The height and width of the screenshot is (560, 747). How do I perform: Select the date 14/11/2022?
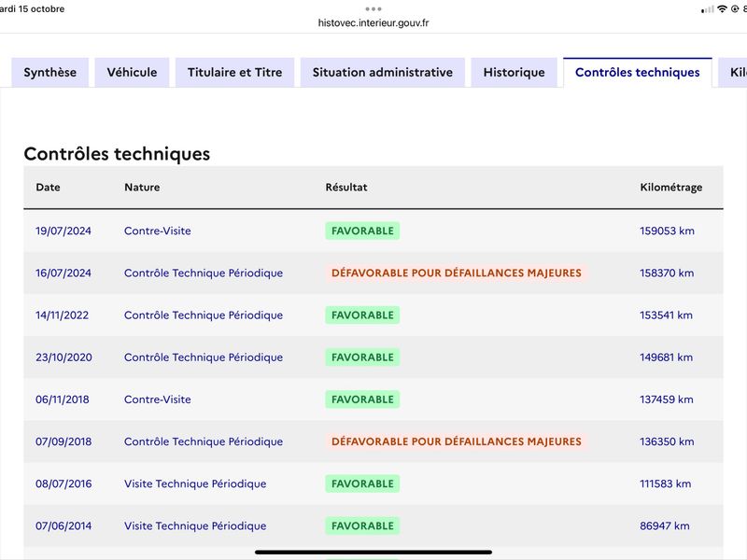(x=62, y=315)
